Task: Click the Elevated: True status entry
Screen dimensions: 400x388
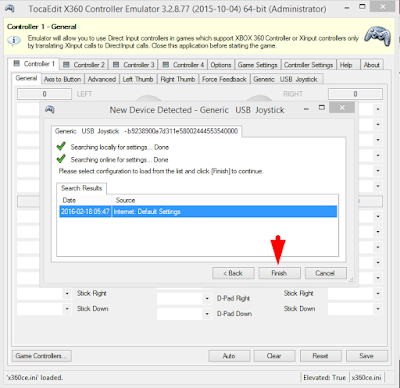Action: click(x=324, y=378)
